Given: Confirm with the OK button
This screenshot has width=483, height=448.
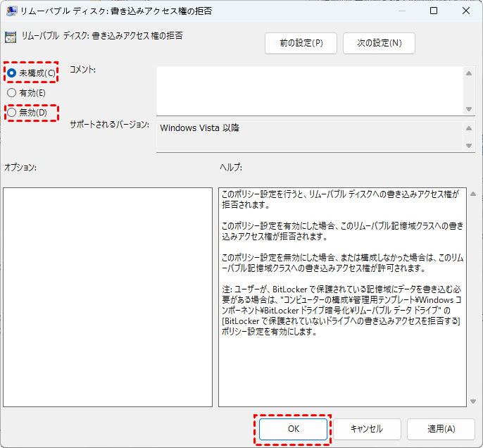Looking at the screenshot, I should [292, 428].
